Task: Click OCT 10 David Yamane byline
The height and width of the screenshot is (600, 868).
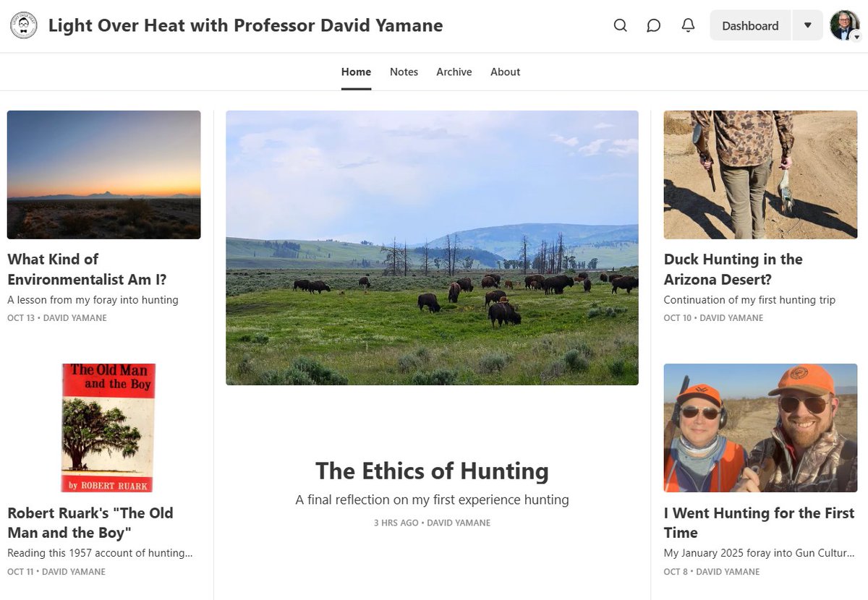Action: [x=714, y=318]
